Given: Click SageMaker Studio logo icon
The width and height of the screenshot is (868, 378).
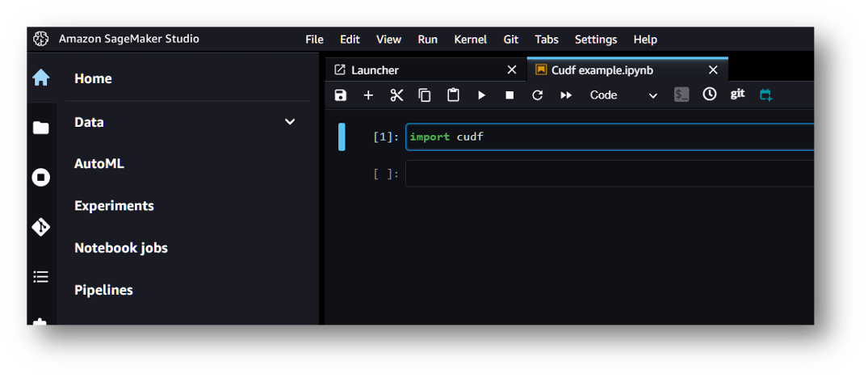Looking at the screenshot, I should pos(41,39).
